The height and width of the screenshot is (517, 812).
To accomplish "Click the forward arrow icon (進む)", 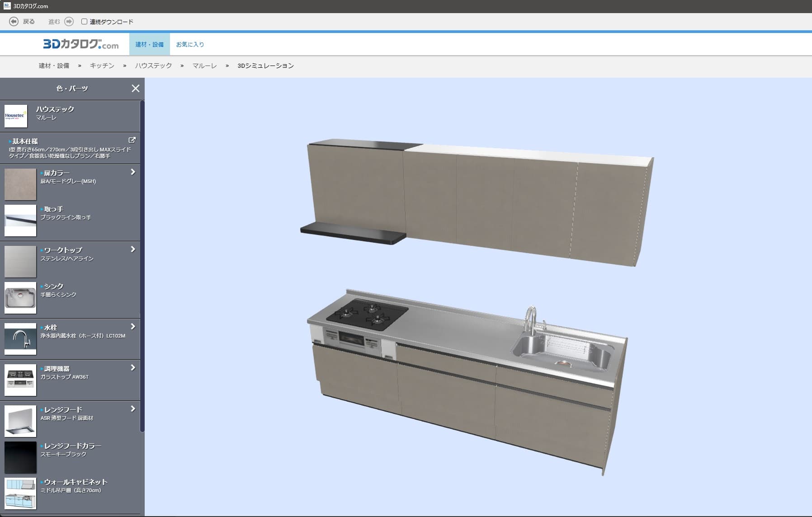I will coord(69,22).
